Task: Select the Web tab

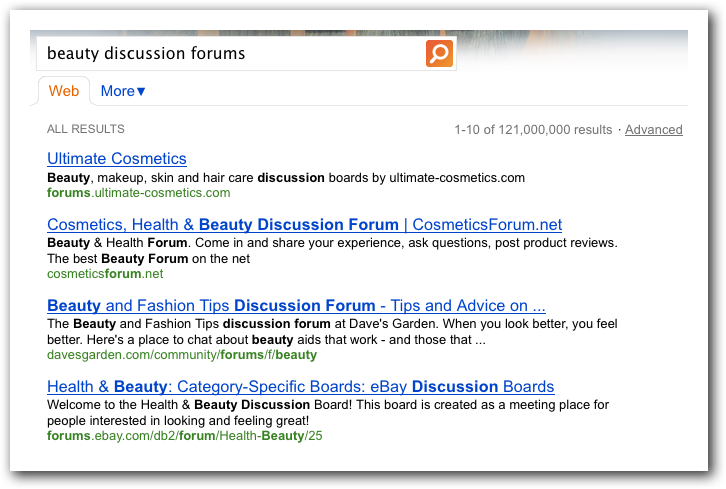Action: click(x=64, y=91)
